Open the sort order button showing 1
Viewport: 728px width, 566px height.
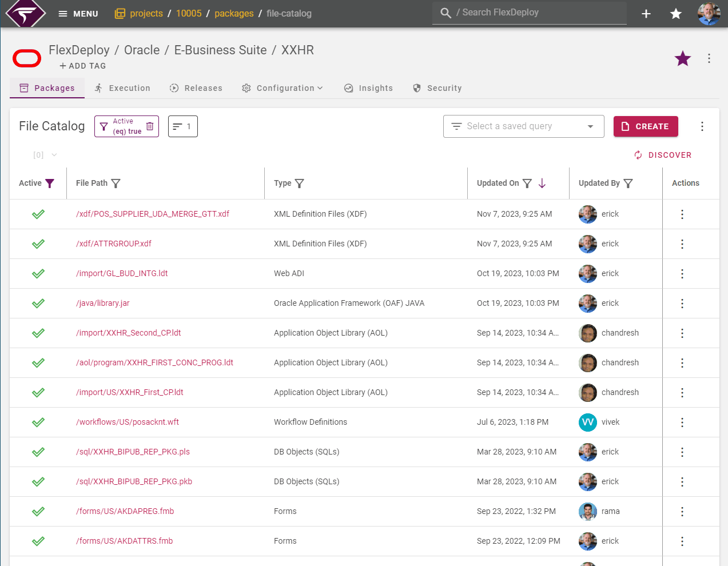[x=183, y=126]
